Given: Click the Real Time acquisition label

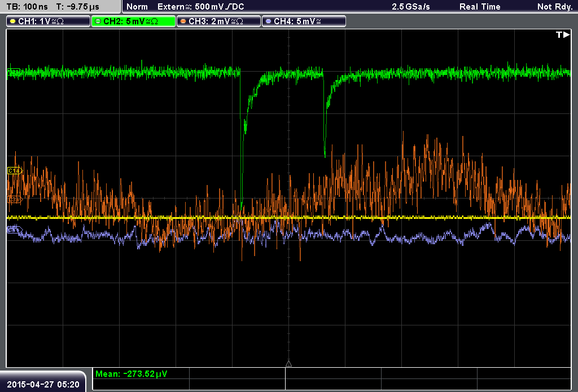Looking at the screenshot, I should click(480, 7).
